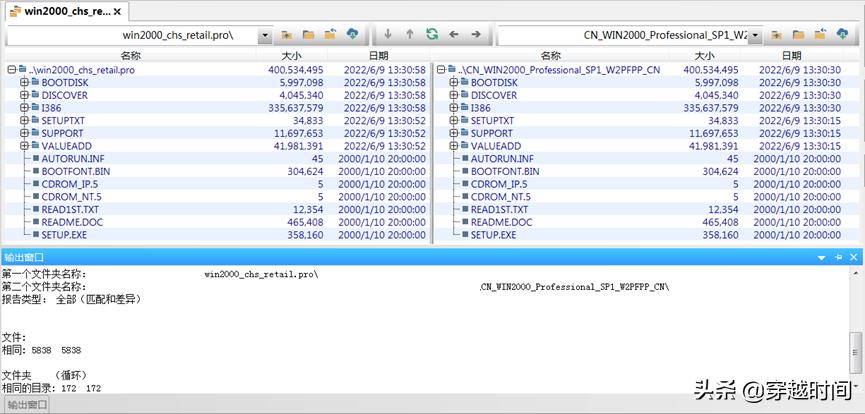Sort left pane by 日期 column
This screenshot has height=414, width=865.
378,56
